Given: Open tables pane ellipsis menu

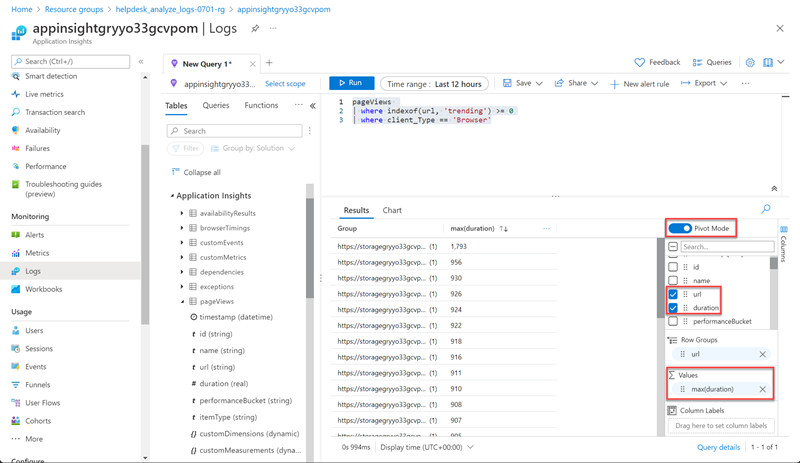Looking at the screenshot, I should (298, 105).
